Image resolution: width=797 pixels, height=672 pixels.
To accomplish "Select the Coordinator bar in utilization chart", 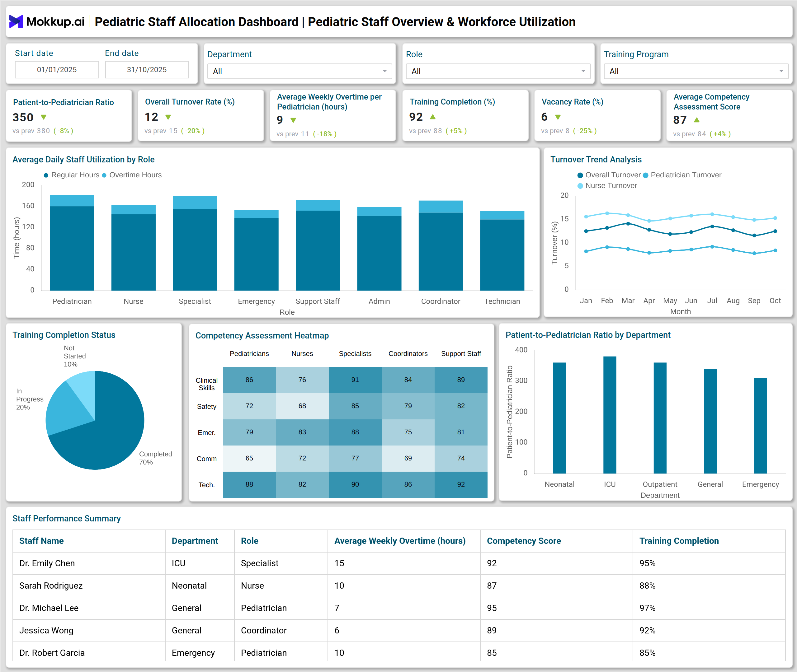I will click(441, 246).
